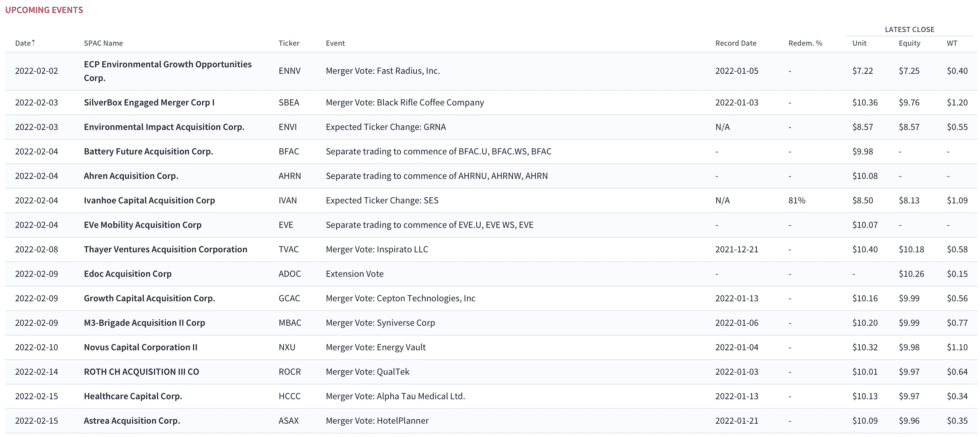
Task: Click the Redem. % column header
Action: pos(806,43)
